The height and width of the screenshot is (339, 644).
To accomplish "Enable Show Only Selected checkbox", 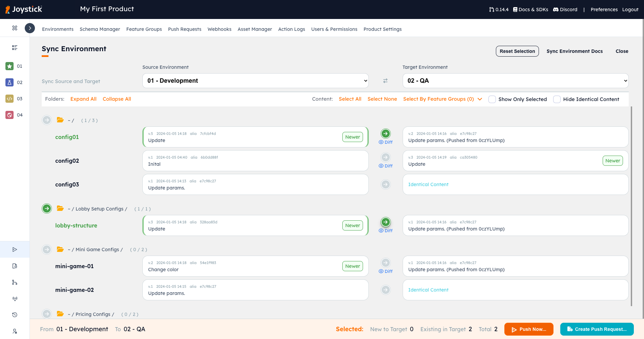I will point(492,99).
